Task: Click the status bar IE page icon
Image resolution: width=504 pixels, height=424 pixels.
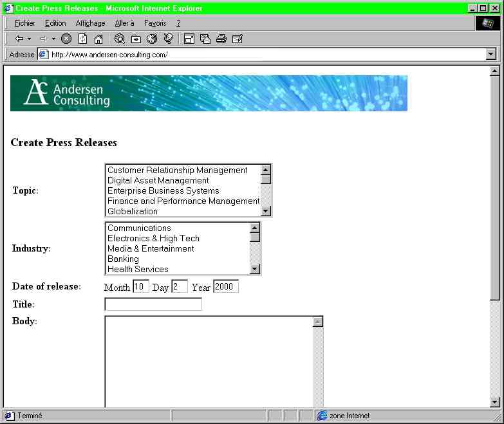Action: 9,416
